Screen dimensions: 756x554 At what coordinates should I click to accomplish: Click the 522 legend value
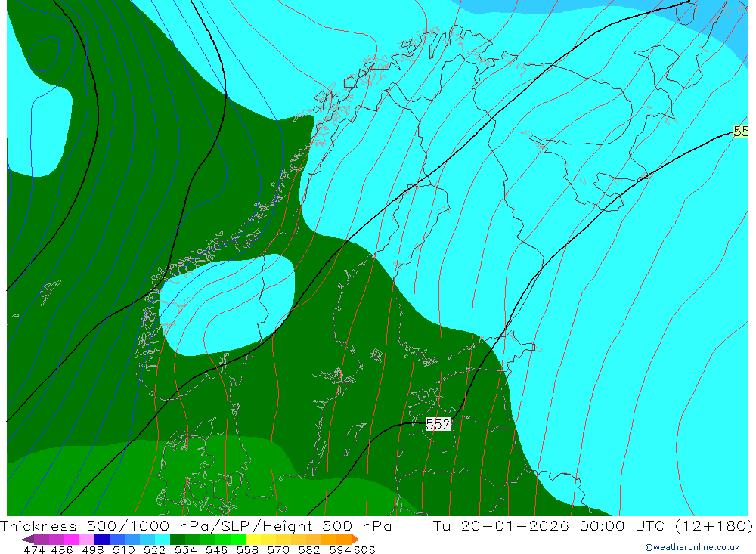tap(153, 549)
